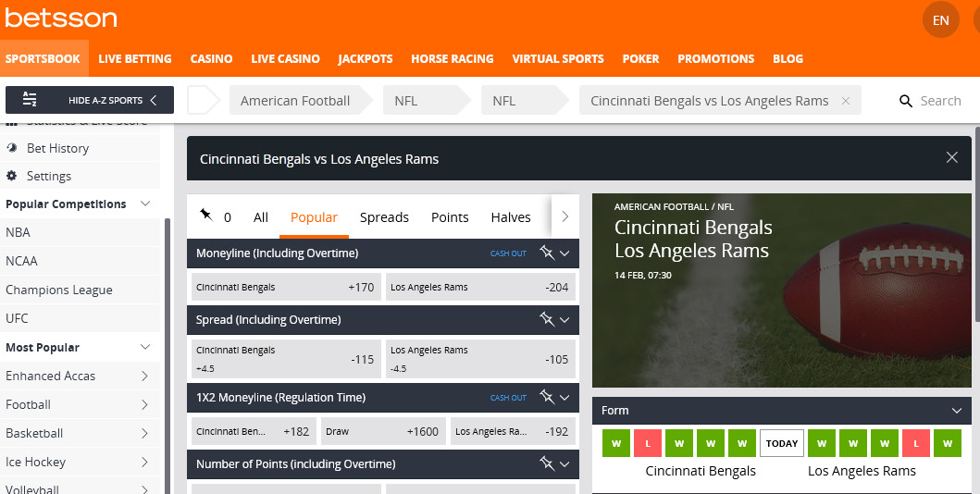Collapse the Spread (Including Overtime) section

point(565,320)
